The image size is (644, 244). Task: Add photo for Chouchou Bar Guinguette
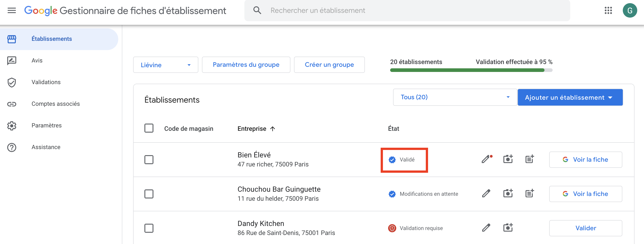pyautogui.click(x=508, y=193)
